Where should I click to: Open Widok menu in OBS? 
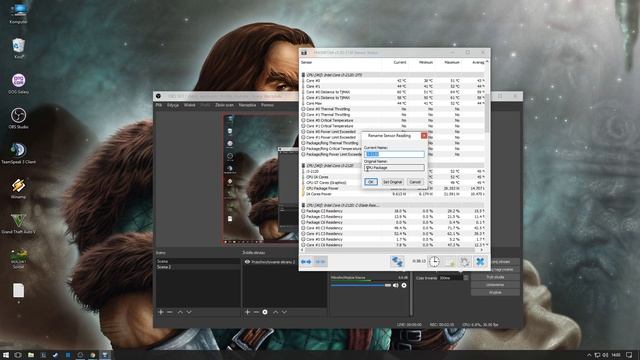click(189, 105)
